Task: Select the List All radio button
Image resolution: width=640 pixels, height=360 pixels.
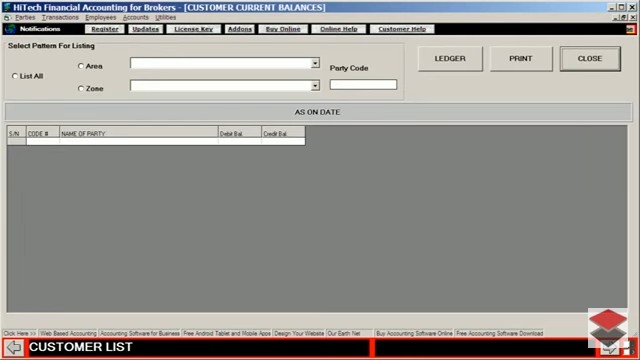Action: point(15,76)
